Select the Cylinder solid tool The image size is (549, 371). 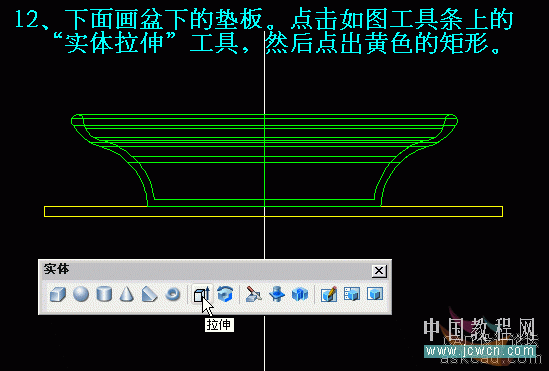(104, 294)
